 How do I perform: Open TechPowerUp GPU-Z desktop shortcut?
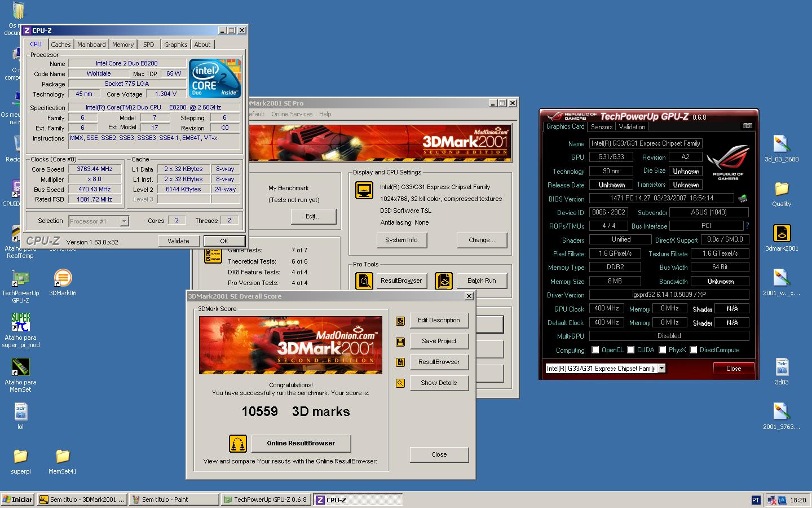click(20, 286)
